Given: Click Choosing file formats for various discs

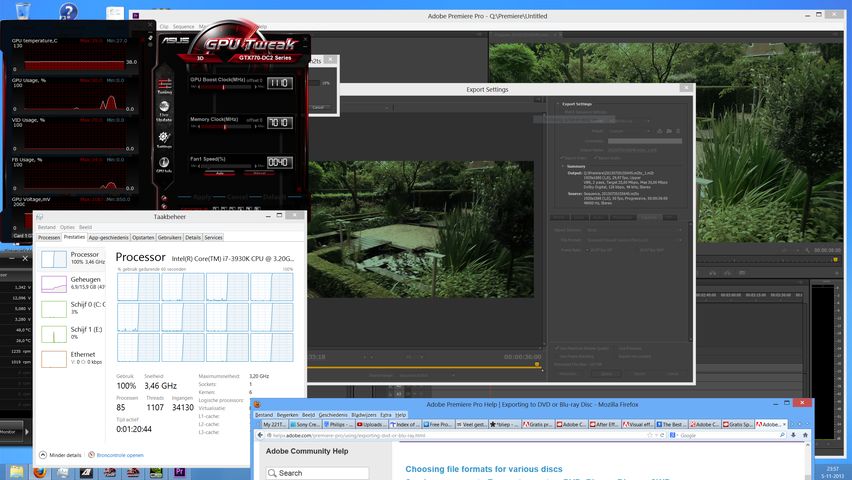Looking at the screenshot, I should 484,469.
